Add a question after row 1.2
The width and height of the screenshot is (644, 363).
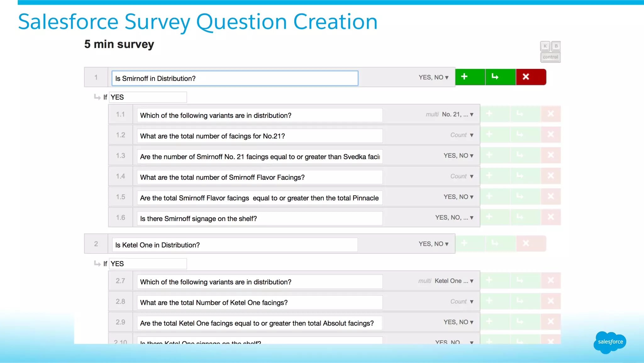pos(495,134)
